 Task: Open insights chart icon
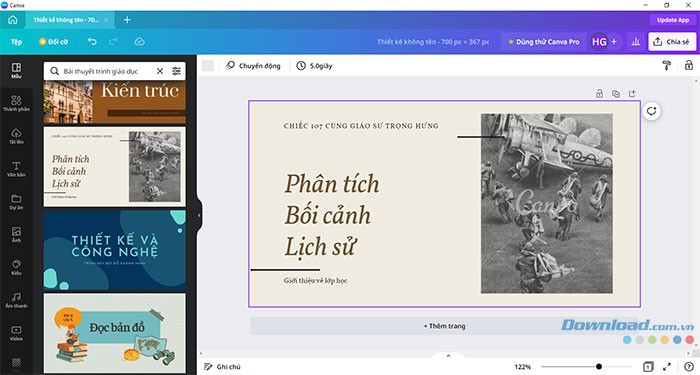(x=636, y=42)
